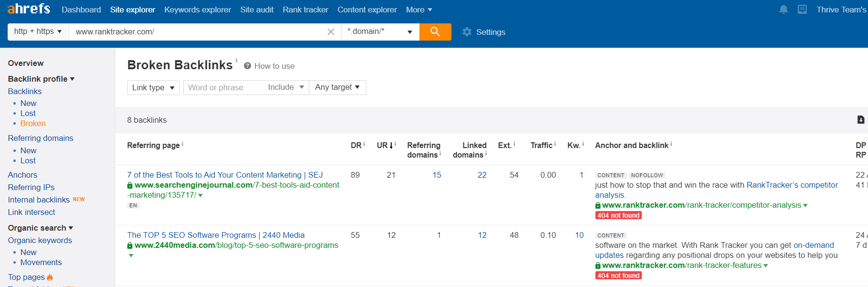Click the info icon next to Kw.
This screenshot has height=287, width=868.
pos(583,144)
